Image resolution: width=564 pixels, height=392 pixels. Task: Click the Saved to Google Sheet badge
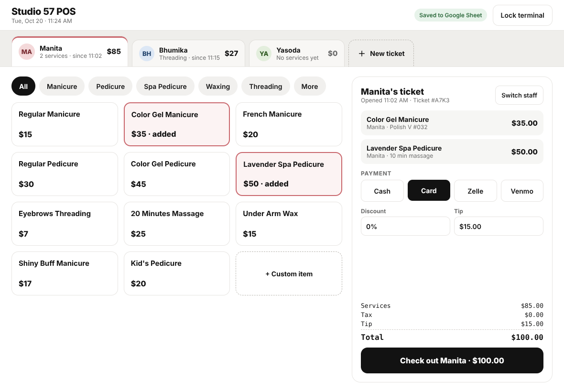click(450, 15)
